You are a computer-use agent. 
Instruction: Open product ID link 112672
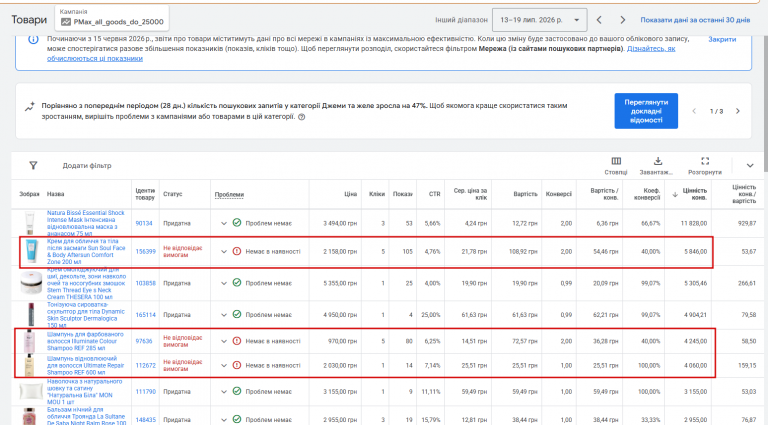145,365
